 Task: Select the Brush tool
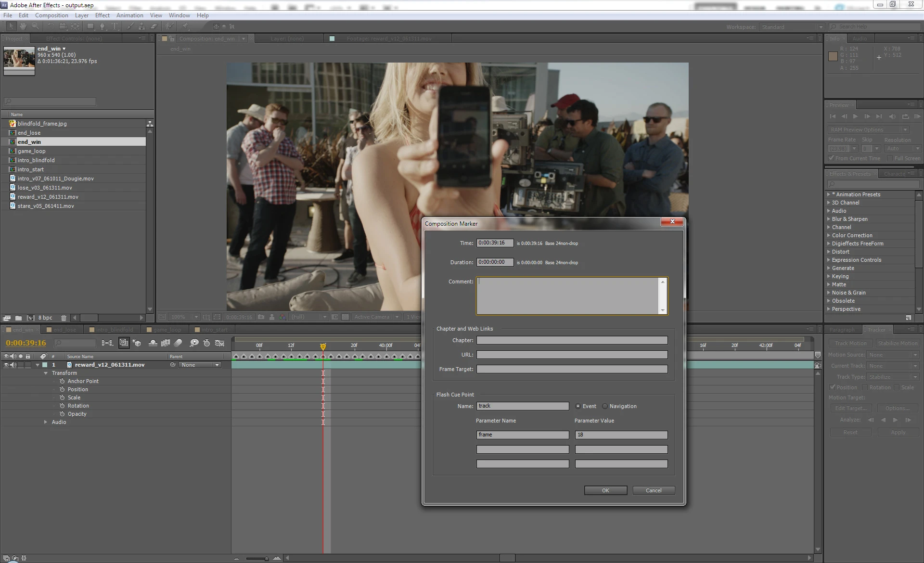point(130,26)
